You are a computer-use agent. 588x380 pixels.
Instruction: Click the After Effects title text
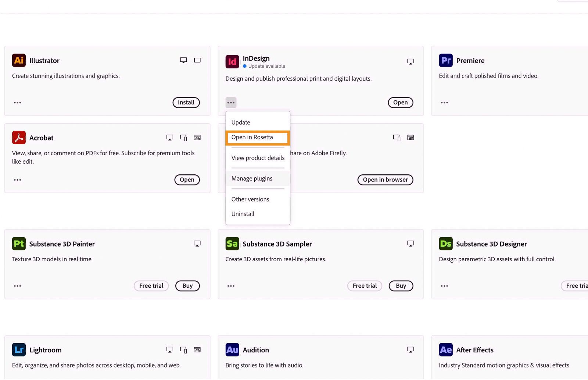click(474, 350)
